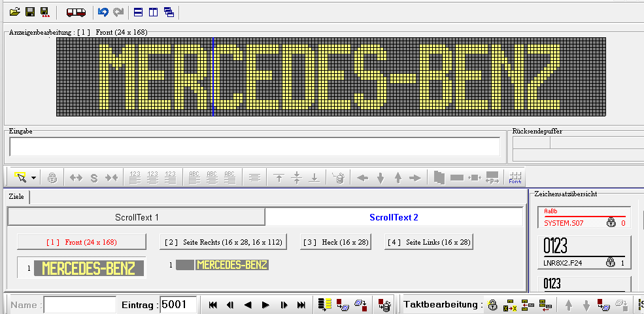Image resolution: width=644 pixels, height=314 pixels.
Task: Open the selection tool dropdown arrow
Action: pos(34,178)
